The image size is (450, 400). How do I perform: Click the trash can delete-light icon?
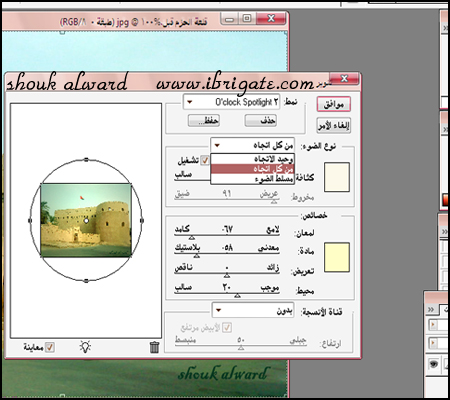(x=154, y=347)
